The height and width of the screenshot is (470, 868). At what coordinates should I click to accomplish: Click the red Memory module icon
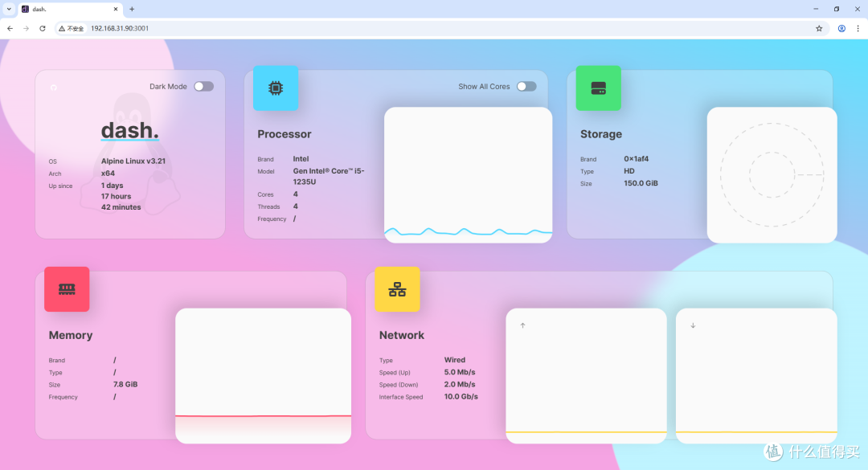click(67, 289)
